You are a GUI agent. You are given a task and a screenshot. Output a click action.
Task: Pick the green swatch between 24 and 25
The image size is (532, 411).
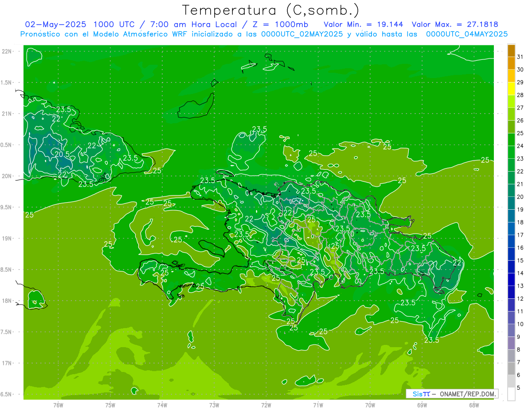(x=511, y=140)
